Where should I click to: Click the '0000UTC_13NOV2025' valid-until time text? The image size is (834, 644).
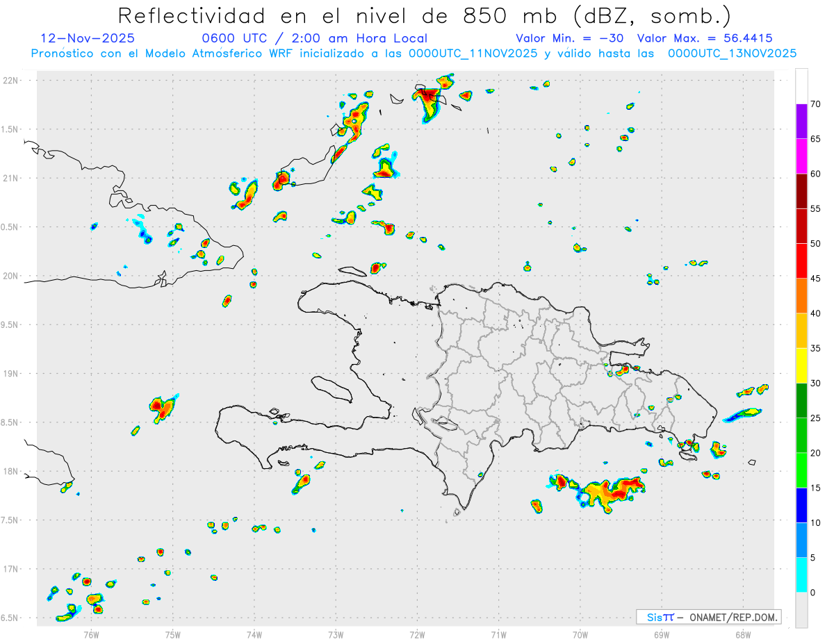(732, 53)
